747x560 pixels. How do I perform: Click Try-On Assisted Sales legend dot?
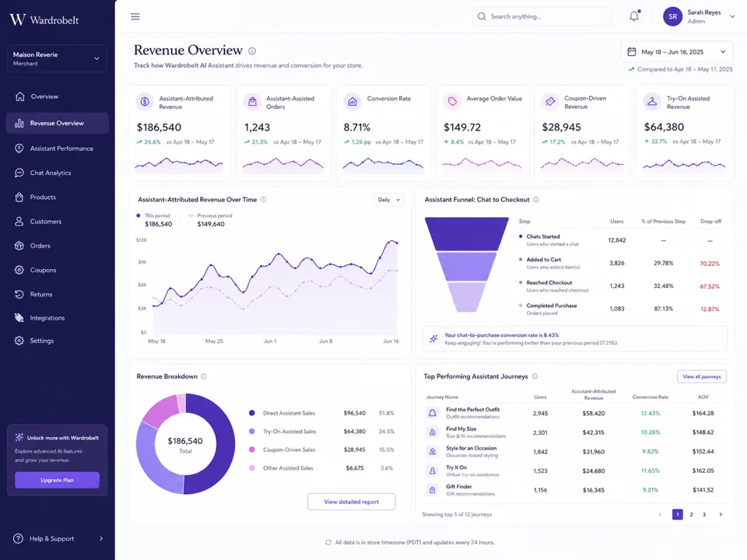click(252, 432)
